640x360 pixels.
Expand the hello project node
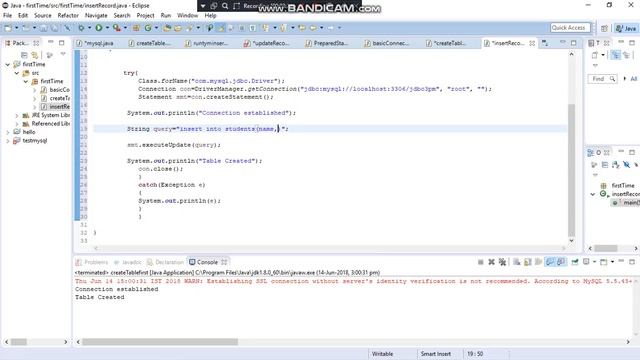(x=8, y=132)
